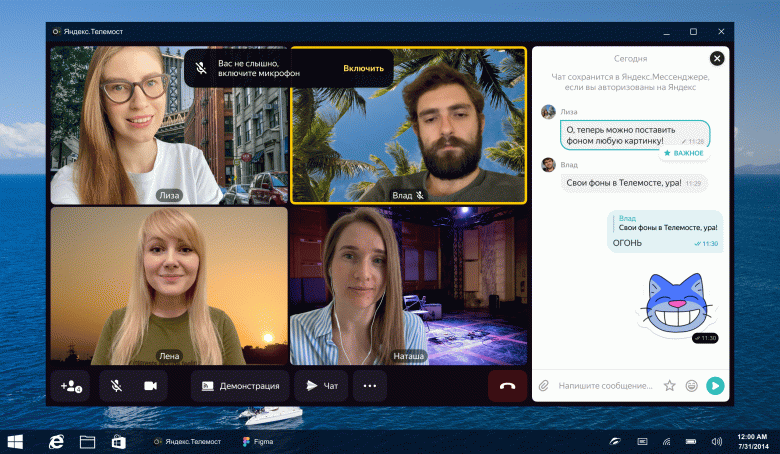Click the leftmost system tray icon

[615, 442]
